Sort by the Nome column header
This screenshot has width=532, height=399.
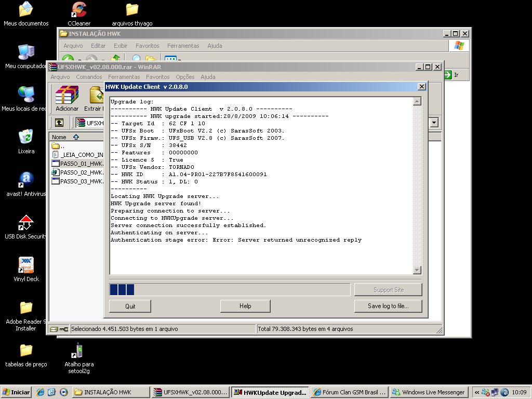tap(76, 137)
